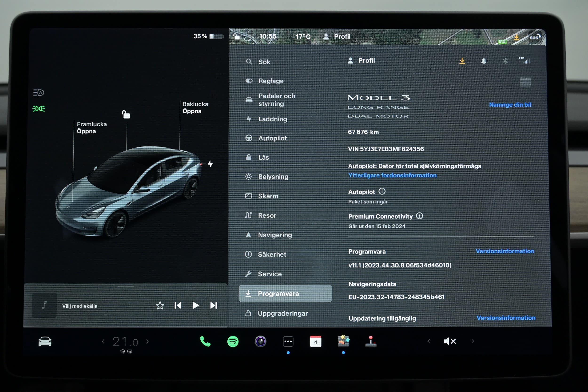Open Versionsinformation next to Programvara
588x392 pixels.
pos(505,251)
